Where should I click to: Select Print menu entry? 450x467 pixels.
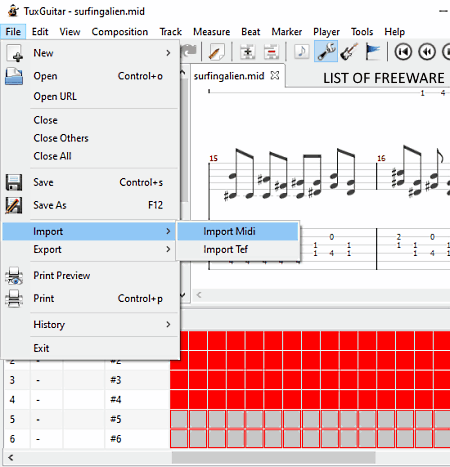pos(90,299)
